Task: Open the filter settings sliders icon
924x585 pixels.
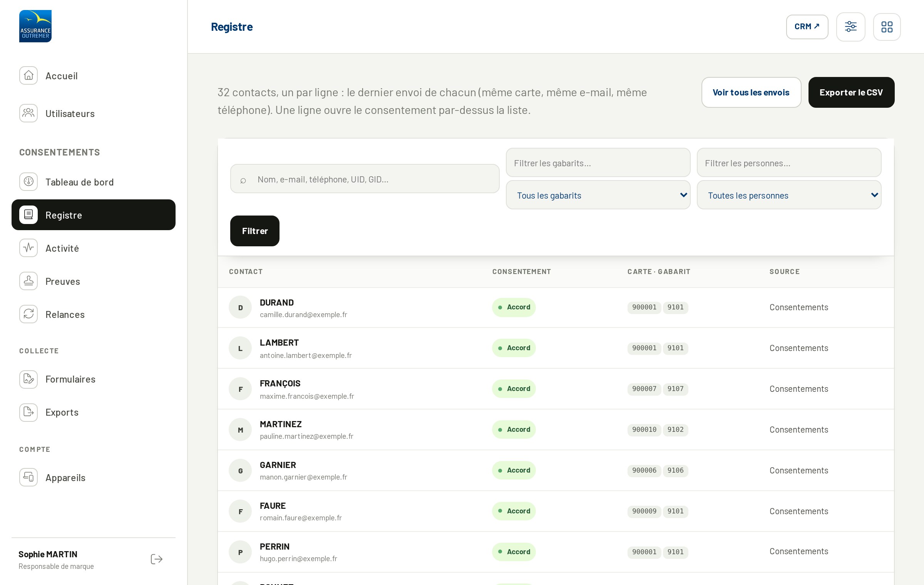Action: (851, 27)
